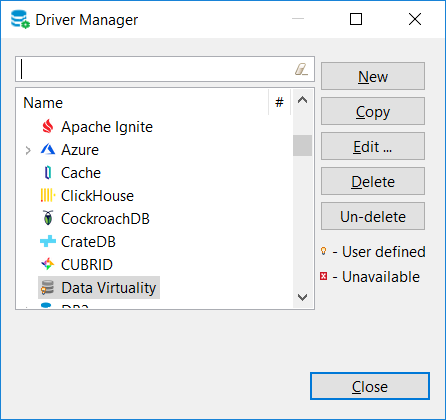Click the scrollbar up arrow
This screenshot has height=420, width=446.
click(x=302, y=100)
